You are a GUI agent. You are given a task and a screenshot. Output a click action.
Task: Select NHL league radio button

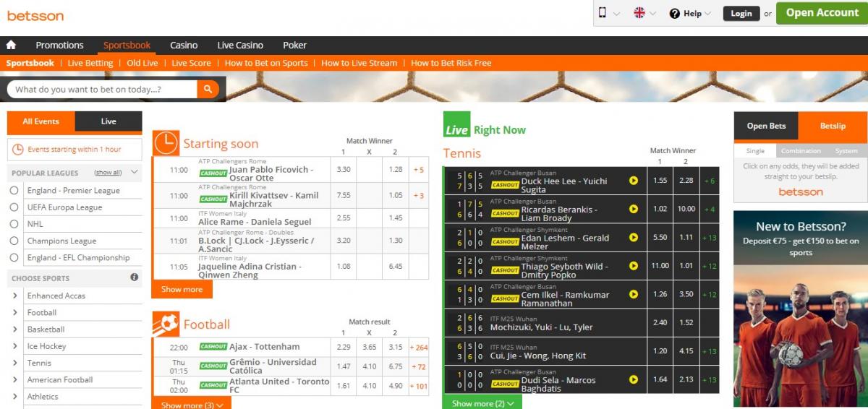14,224
